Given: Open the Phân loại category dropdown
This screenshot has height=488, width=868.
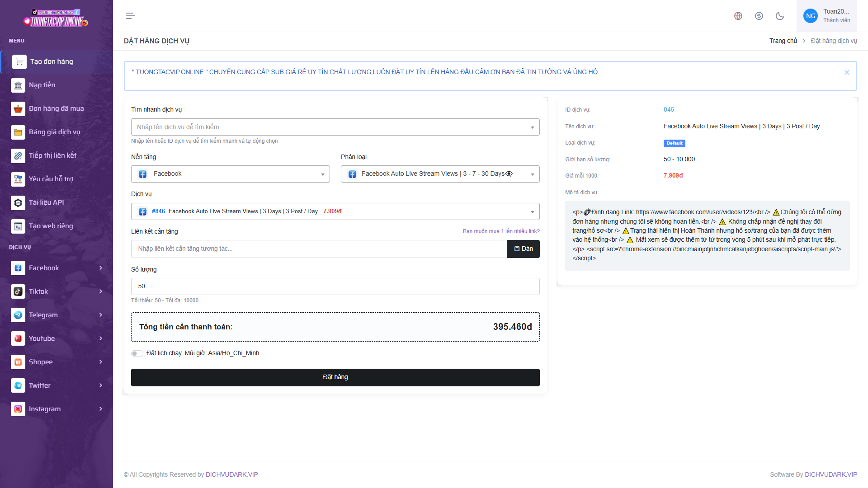Looking at the screenshot, I should [x=440, y=174].
